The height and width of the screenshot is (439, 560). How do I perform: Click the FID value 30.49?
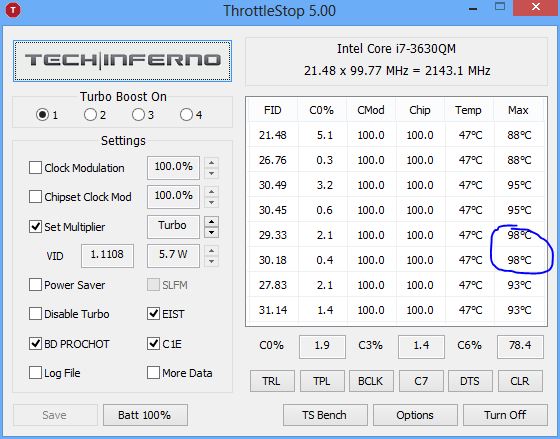pos(272,185)
